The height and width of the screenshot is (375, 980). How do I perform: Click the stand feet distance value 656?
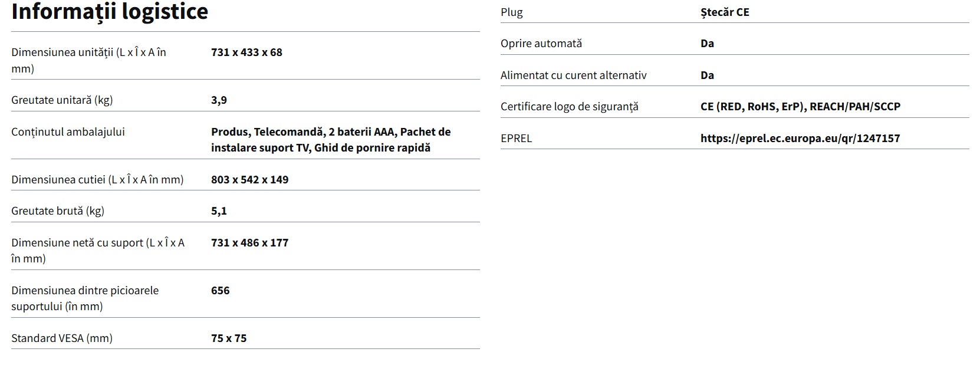pos(220,291)
